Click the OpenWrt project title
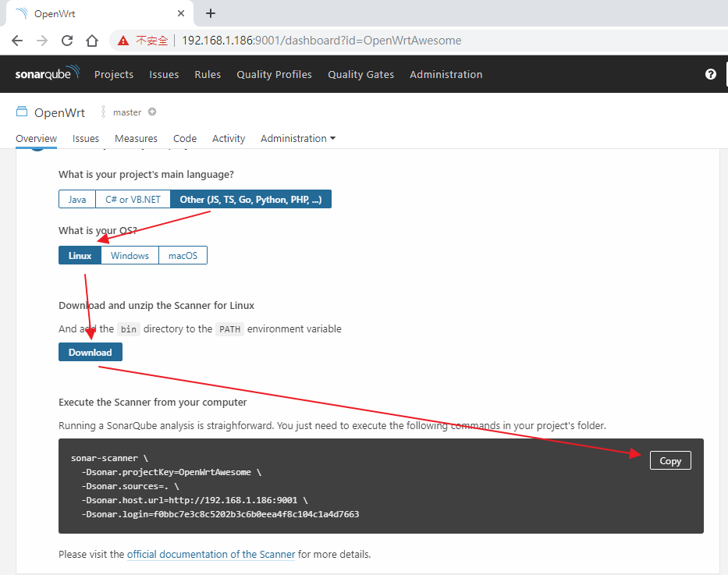The width and height of the screenshot is (728, 575). (59, 112)
